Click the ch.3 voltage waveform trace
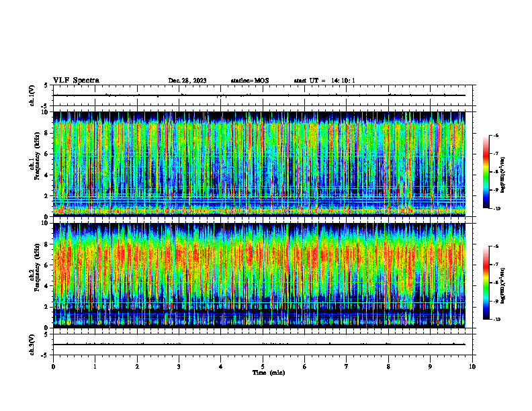The width and height of the screenshot is (532, 411). tap(259, 345)
